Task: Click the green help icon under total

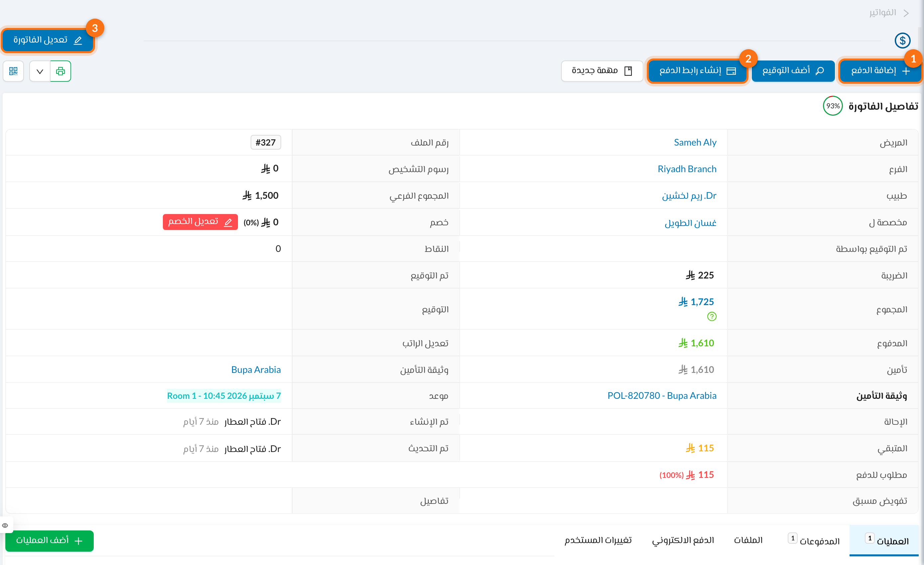Action: pos(711,316)
